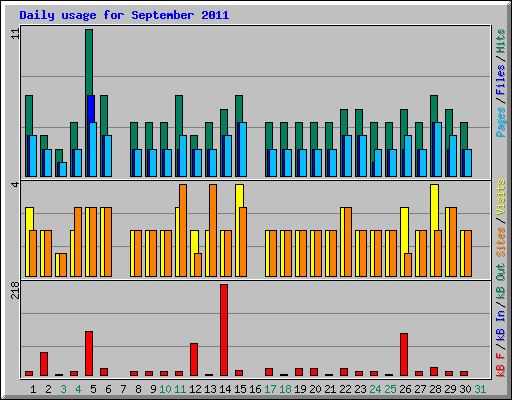Click the red kB bar for day 12
The height and width of the screenshot is (400, 512).
pos(194,359)
